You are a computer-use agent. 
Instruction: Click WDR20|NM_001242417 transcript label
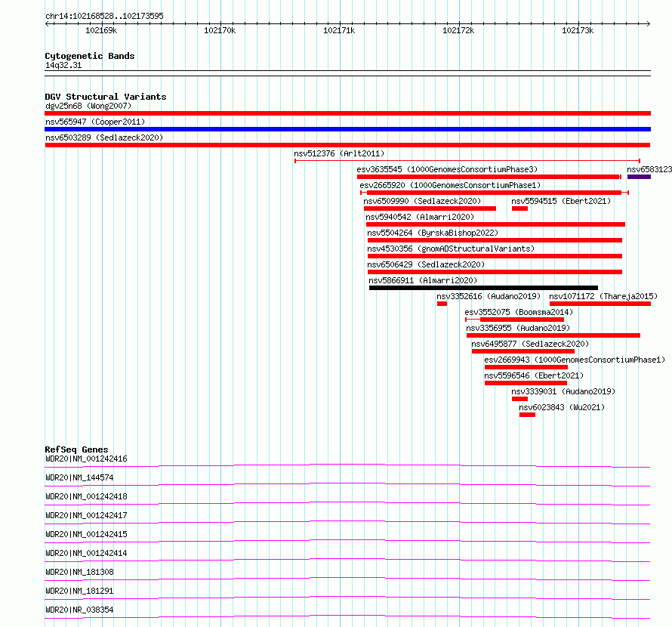pos(86,515)
